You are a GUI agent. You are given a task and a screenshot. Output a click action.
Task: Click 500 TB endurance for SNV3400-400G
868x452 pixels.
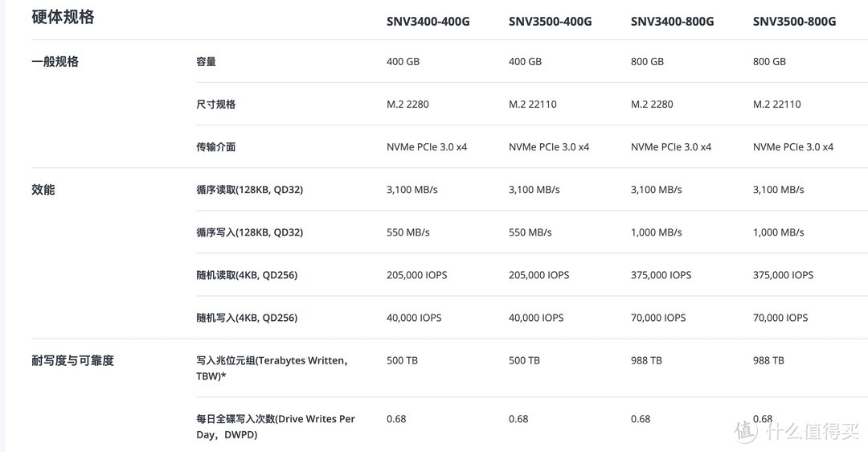402,360
